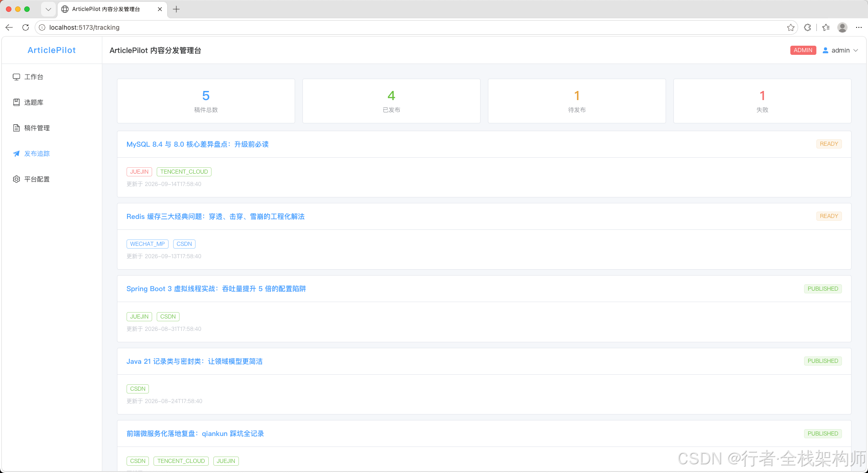The image size is (868, 473).
Task: Bookmark page with the star icon
Action: (x=791, y=27)
